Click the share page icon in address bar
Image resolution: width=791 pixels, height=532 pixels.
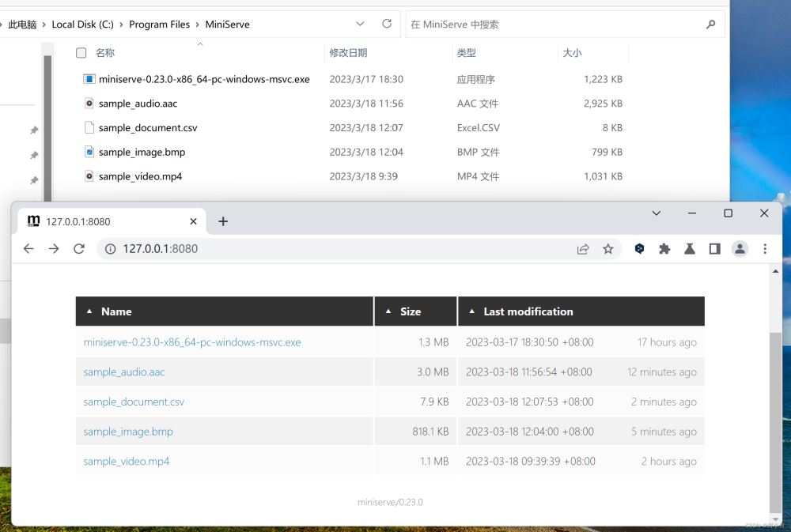pyautogui.click(x=583, y=249)
